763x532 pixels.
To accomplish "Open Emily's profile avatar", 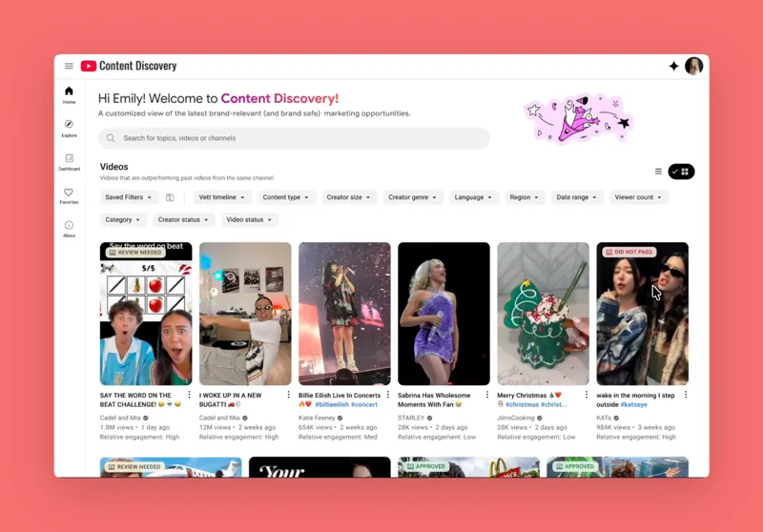I will pyautogui.click(x=694, y=66).
